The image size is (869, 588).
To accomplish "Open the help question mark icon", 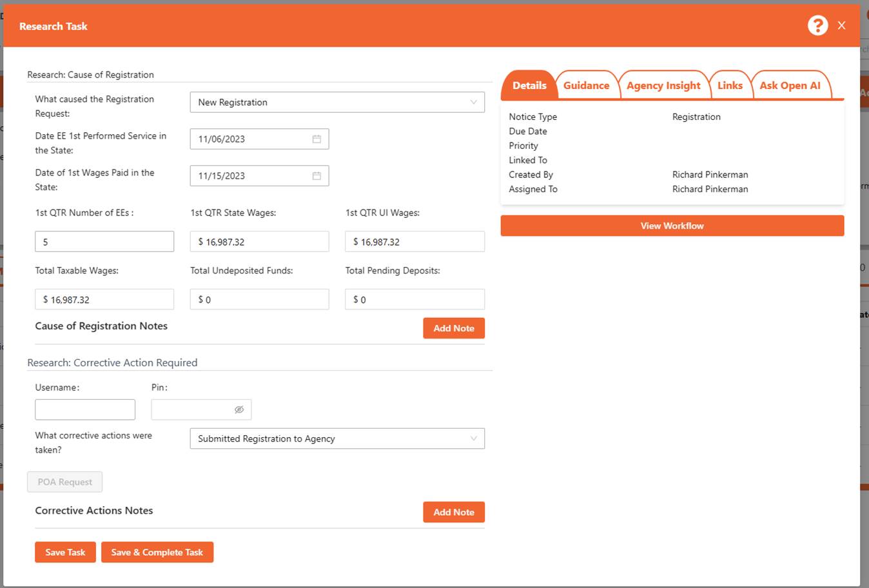I will point(817,25).
